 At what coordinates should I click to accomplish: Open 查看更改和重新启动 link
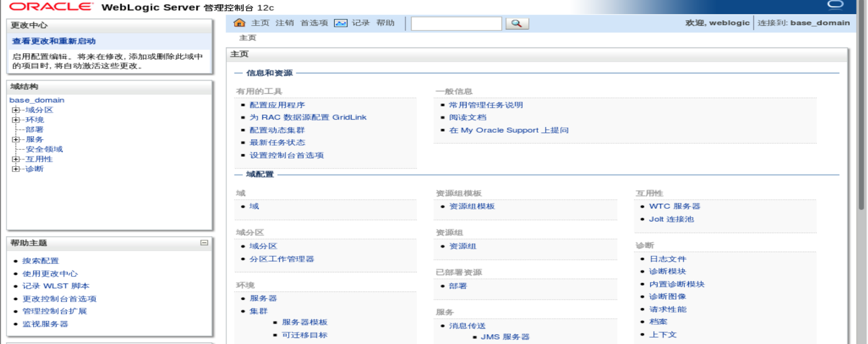[54, 41]
